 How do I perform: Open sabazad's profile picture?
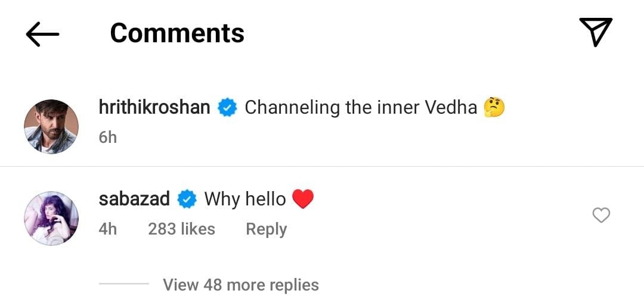tap(51, 218)
